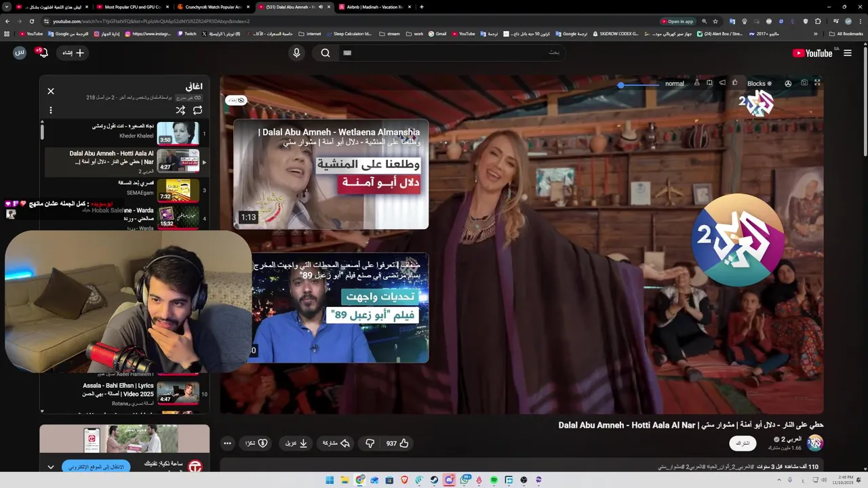Click thumbs-up icon in player overlay toolbar
Screen dimensions: 868x488
coord(735,83)
